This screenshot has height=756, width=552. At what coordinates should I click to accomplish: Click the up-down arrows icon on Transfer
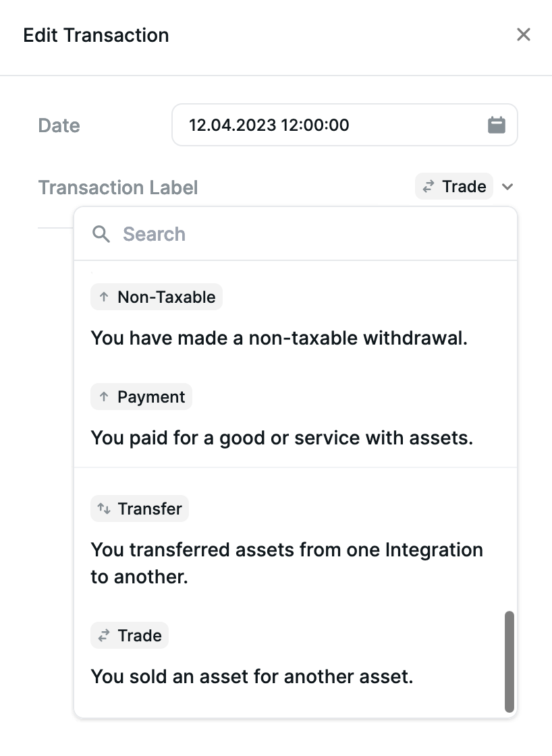point(104,508)
